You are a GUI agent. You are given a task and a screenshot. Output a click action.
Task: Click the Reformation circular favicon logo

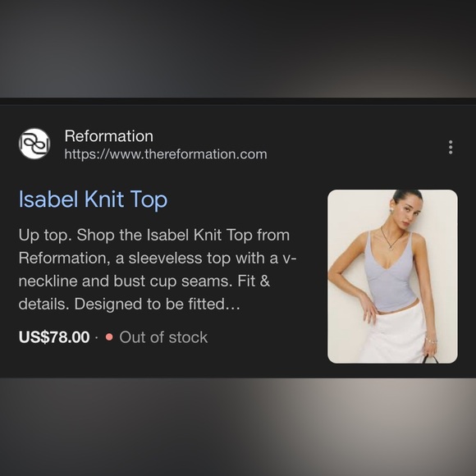34,144
